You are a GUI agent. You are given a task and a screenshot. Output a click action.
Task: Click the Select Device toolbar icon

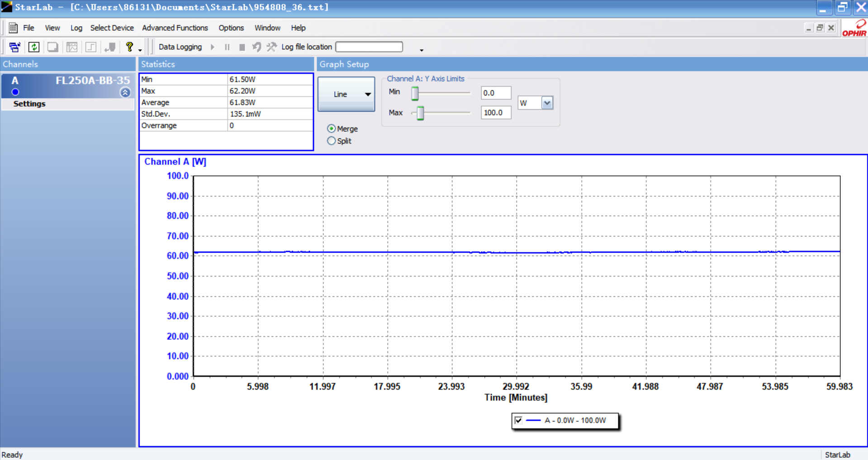14,47
